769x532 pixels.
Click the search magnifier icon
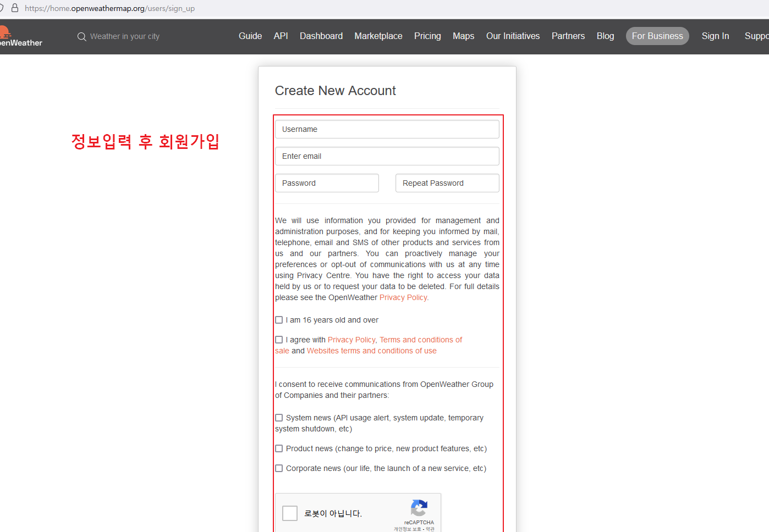(x=82, y=37)
